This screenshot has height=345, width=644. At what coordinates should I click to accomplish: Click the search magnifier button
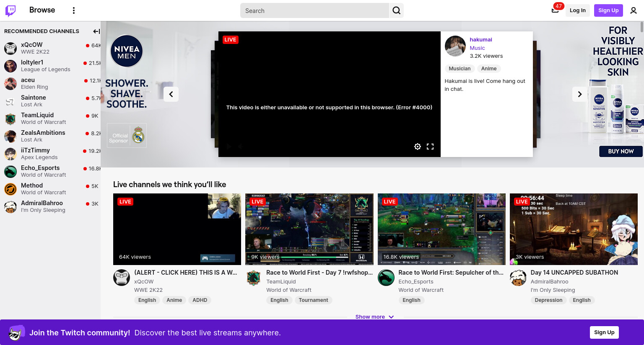point(397,10)
